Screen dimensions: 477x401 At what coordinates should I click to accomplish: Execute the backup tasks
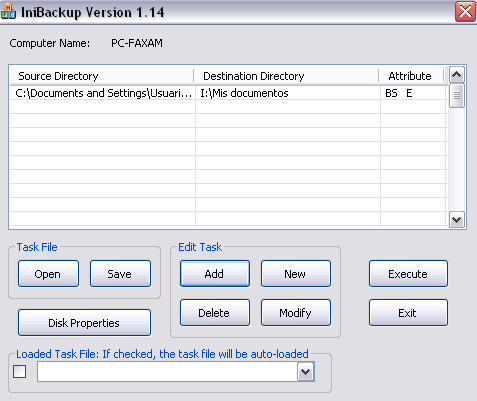408,274
